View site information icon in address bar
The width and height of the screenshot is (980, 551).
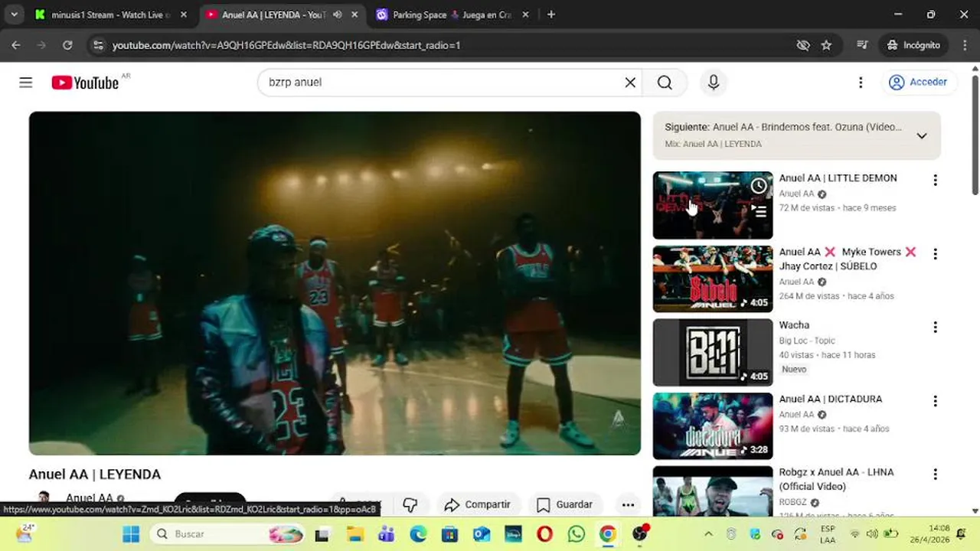[x=97, y=45]
